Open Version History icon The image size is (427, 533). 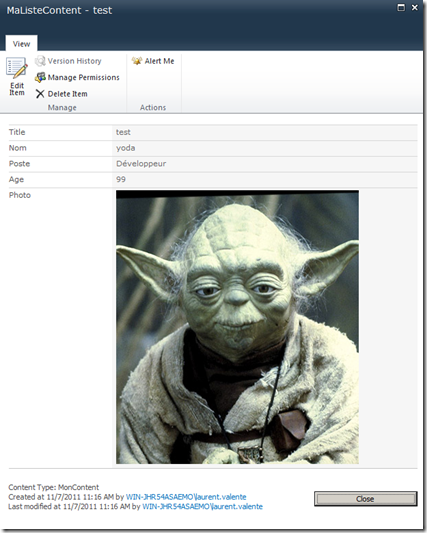(x=40, y=61)
